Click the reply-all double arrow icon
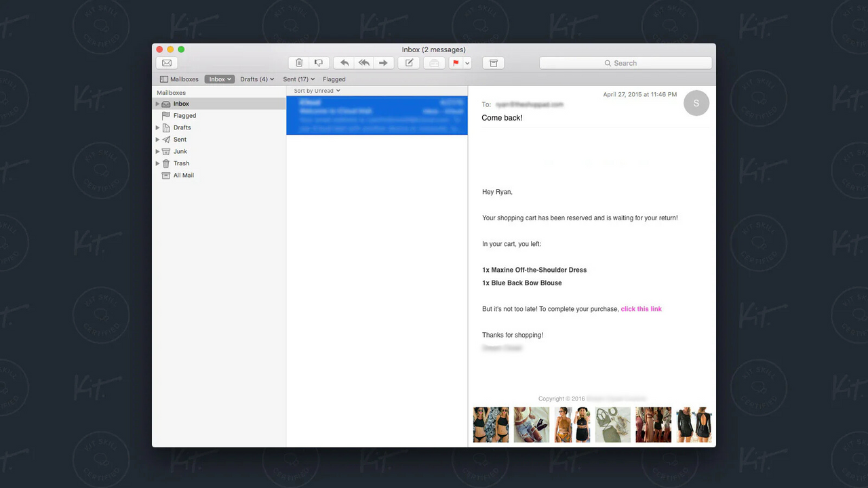This screenshot has width=868, height=488. coord(363,62)
